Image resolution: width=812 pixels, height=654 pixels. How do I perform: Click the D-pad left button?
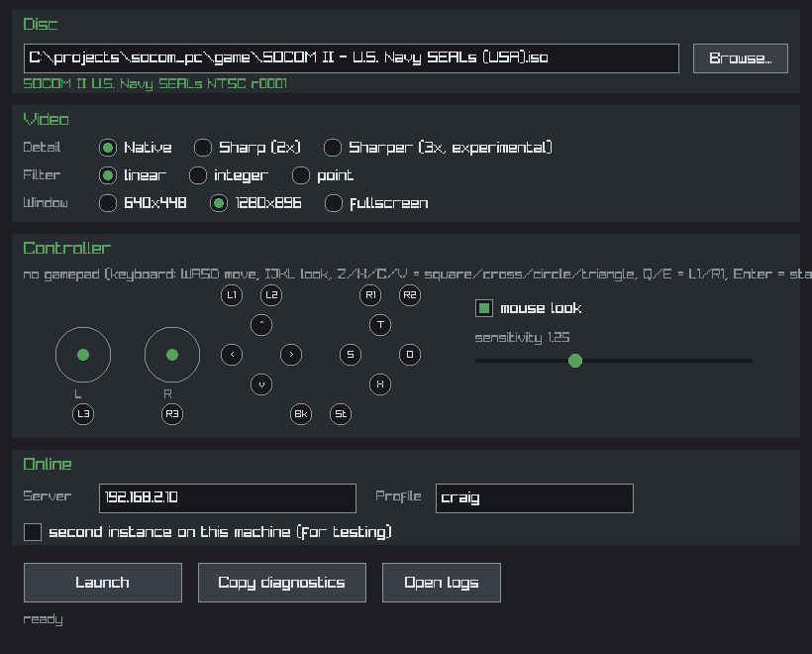[x=232, y=355]
